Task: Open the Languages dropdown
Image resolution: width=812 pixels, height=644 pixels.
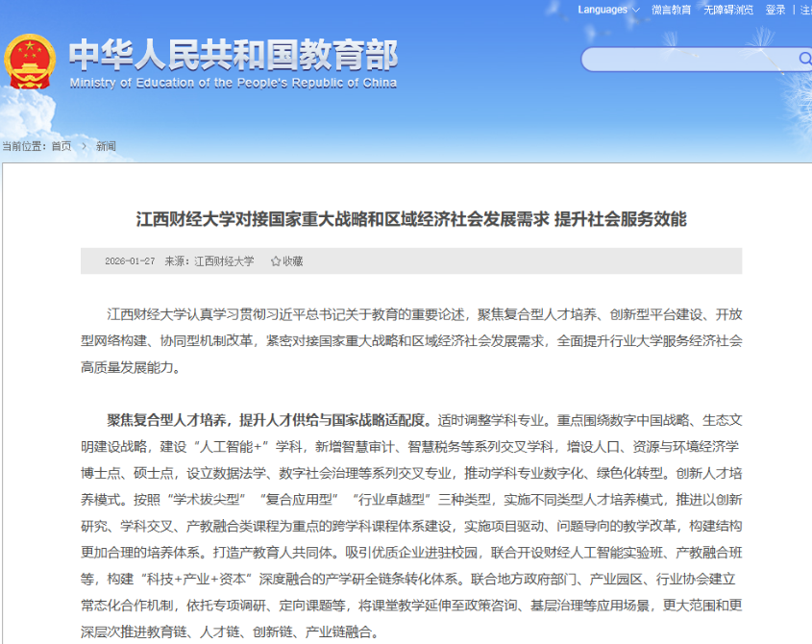Action: [601, 10]
